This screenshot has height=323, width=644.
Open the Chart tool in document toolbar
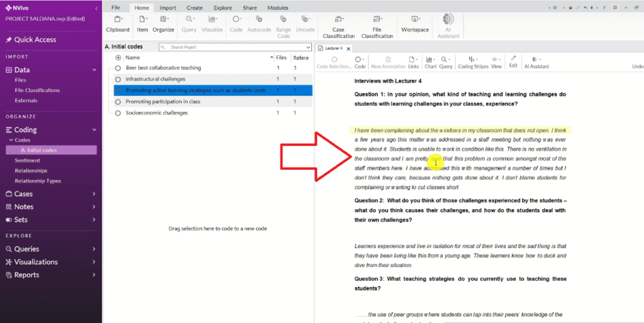[x=430, y=60]
